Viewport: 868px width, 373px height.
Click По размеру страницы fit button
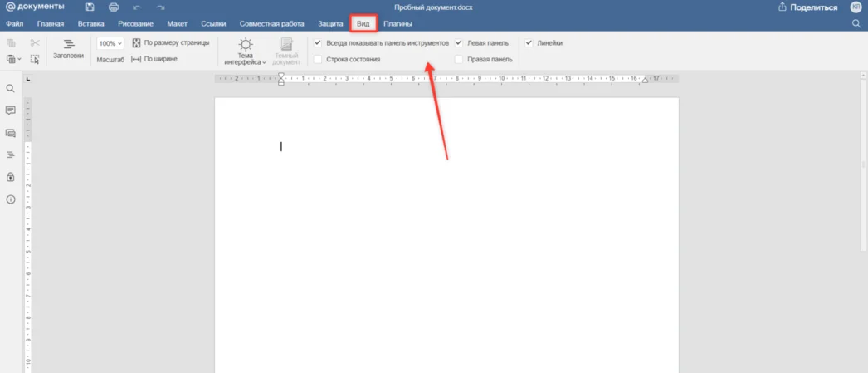point(170,42)
